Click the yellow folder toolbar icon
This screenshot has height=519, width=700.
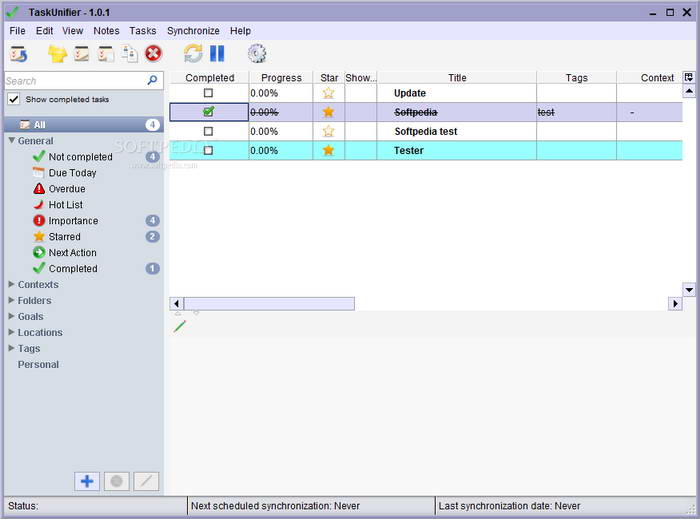tap(57, 54)
